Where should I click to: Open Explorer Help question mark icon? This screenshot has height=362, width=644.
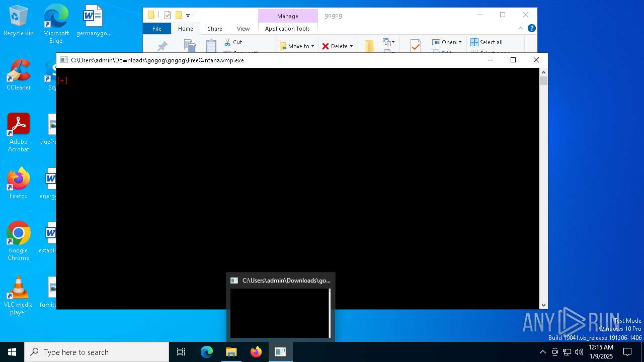coord(531,28)
